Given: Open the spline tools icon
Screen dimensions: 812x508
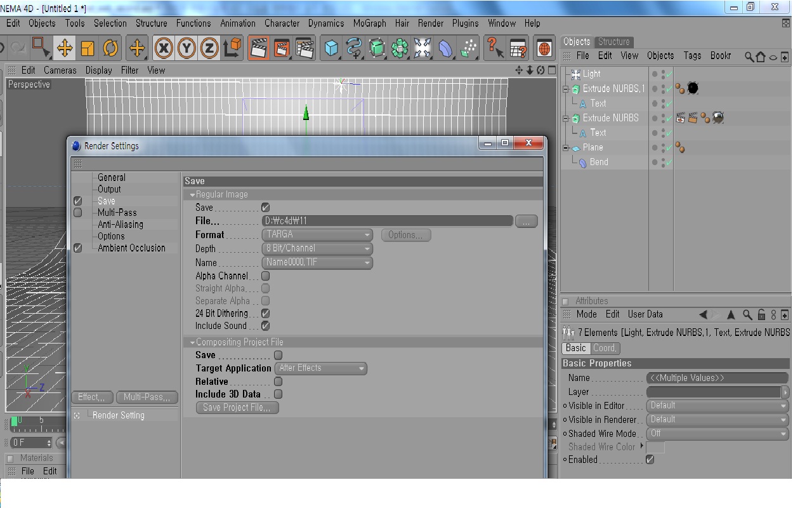Looking at the screenshot, I should pyautogui.click(x=354, y=48).
